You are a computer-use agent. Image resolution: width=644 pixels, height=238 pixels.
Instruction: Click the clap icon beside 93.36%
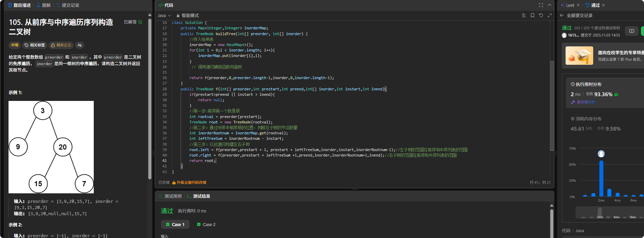[616, 94]
